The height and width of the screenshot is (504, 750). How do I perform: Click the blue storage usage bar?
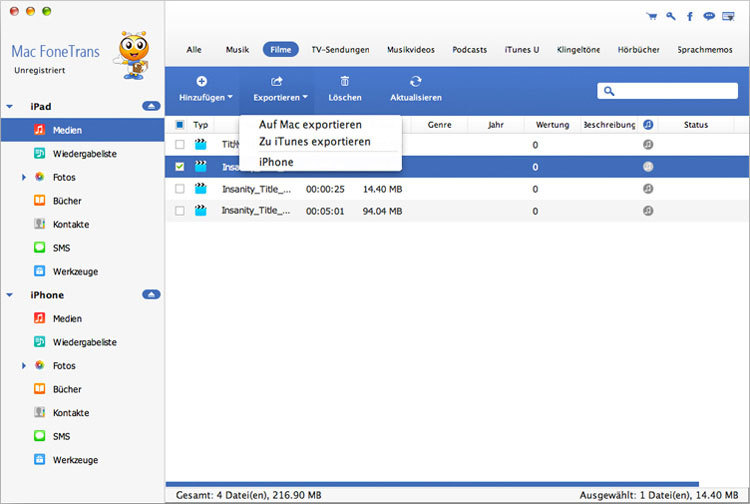(x=432, y=484)
